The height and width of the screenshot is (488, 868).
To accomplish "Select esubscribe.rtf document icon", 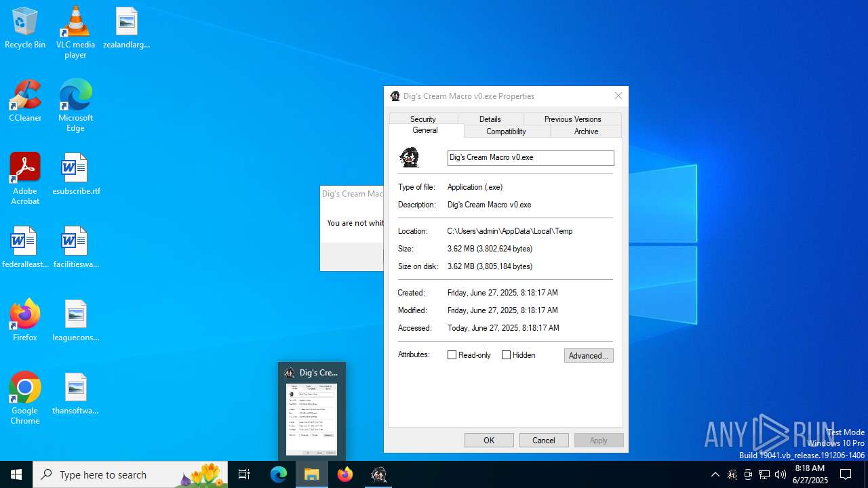I will [76, 174].
